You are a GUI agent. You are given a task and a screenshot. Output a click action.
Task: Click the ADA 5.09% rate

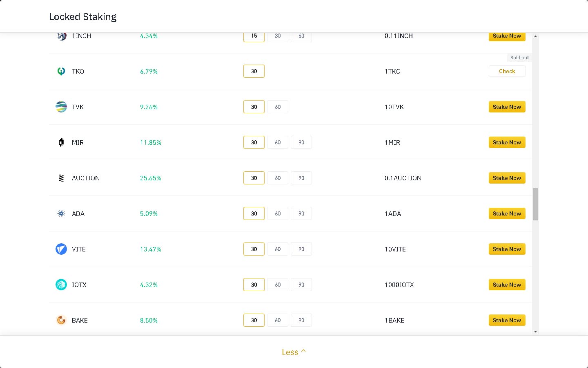tap(149, 214)
